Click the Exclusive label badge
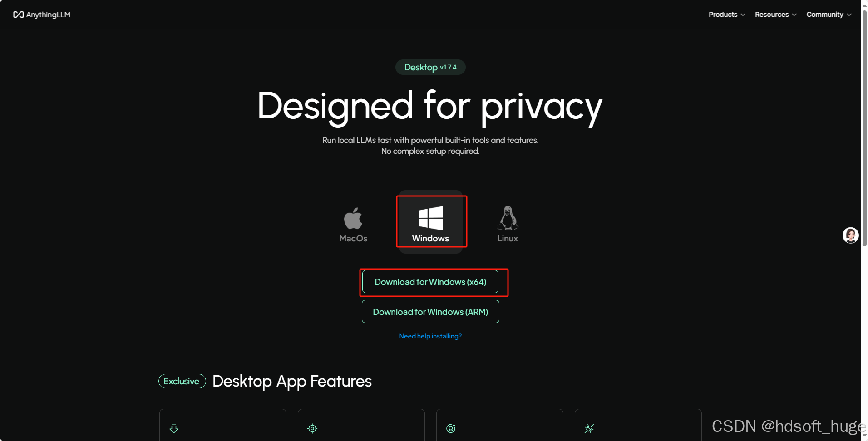The width and height of the screenshot is (868, 441). click(x=182, y=381)
